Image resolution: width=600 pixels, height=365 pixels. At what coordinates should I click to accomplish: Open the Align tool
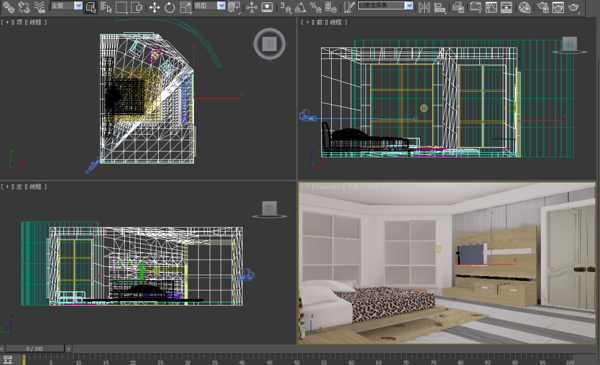click(440, 7)
